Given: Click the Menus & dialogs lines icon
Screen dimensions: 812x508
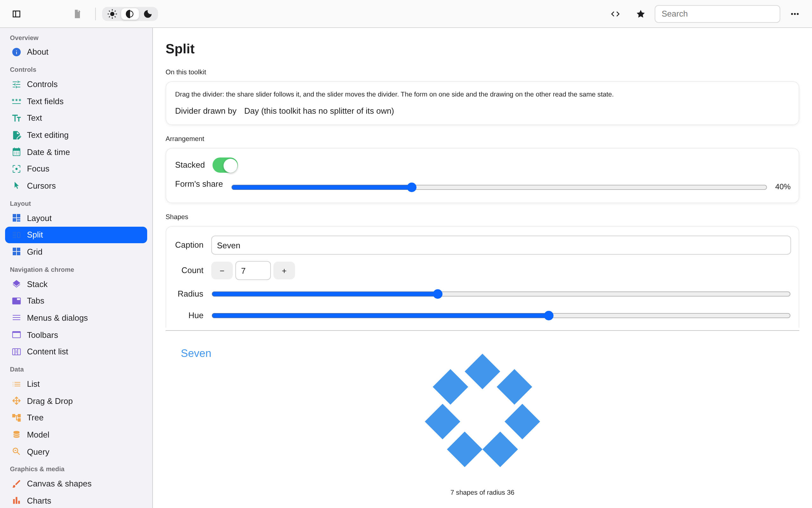Looking at the screenshot, I should pos(16,317).
